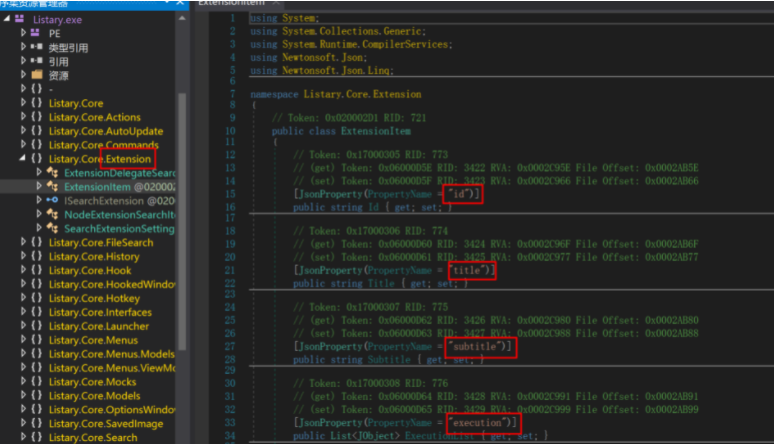This screenshot has height=444, width=774.
Task: Click the Listary.exe assembly icon
Action: tap(19, 19)
